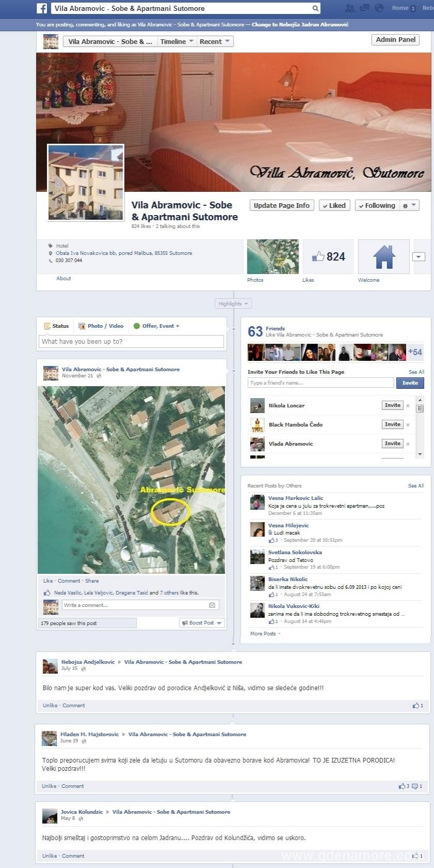
Task: Click the blue Invite button
Action: [410, 383]
